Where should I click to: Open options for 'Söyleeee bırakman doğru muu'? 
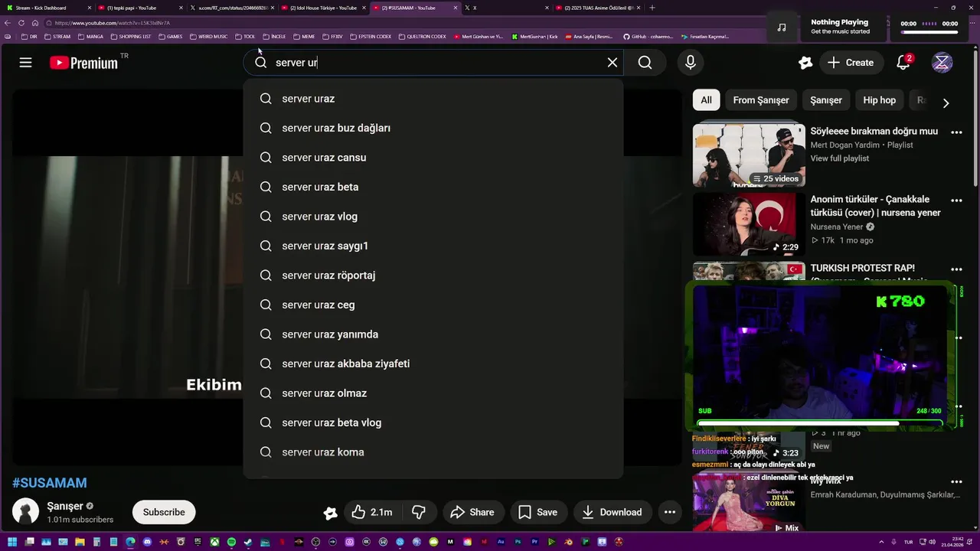(x=956, y=132)
